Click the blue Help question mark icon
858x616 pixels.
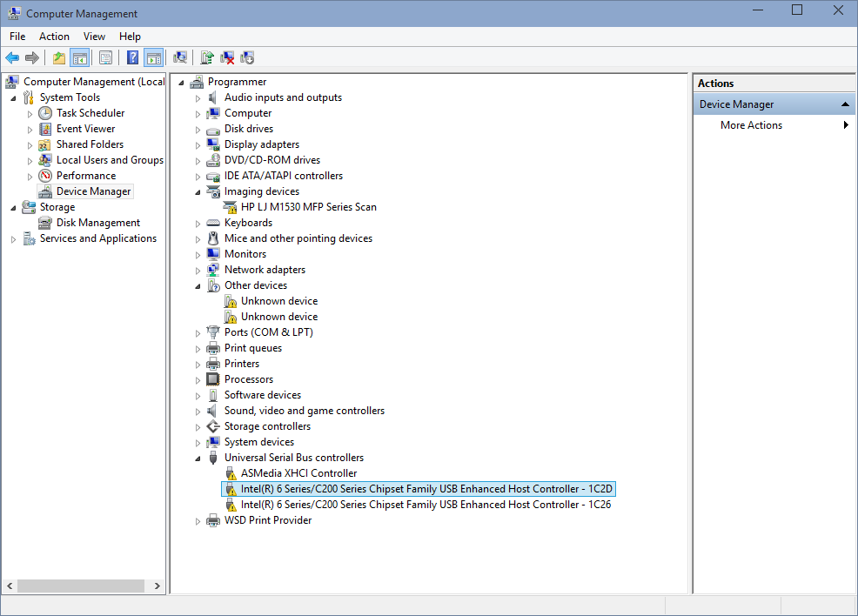click(132, 57)
